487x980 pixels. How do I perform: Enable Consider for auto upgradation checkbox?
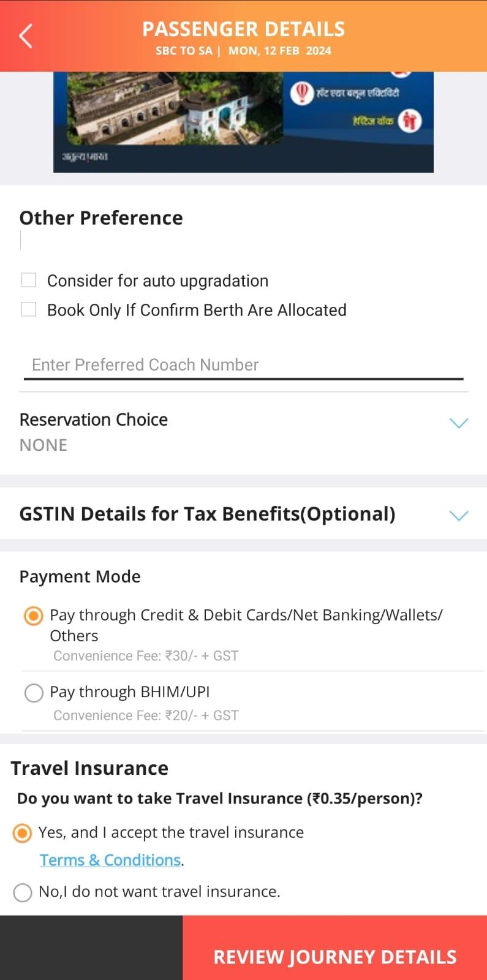point(29,281)
